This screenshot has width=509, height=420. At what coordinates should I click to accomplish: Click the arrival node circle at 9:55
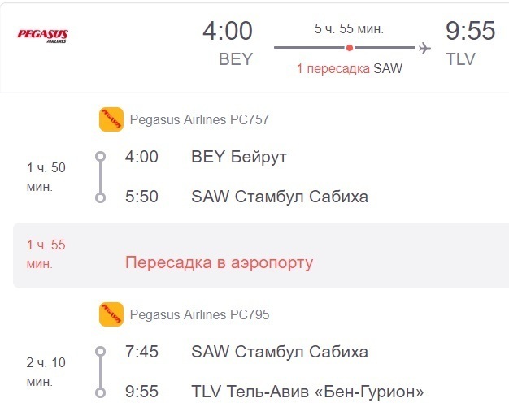point(100,392)
